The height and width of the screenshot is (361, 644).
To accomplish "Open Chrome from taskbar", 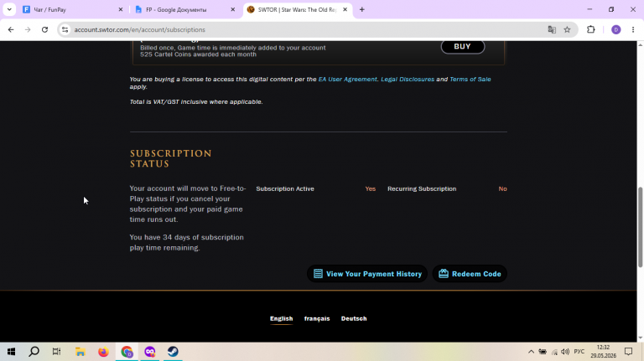I will pyautogui.click(x=127, y=352).
